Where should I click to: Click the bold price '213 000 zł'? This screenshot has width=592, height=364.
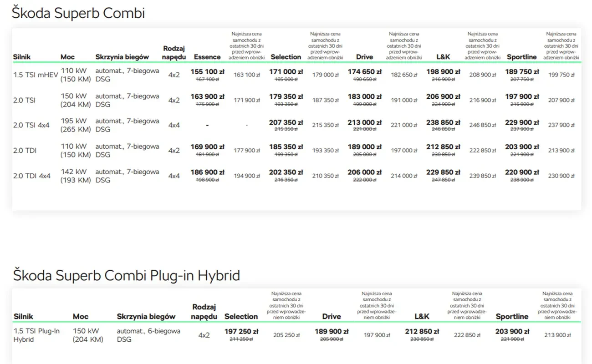click(x=365, y=122)
